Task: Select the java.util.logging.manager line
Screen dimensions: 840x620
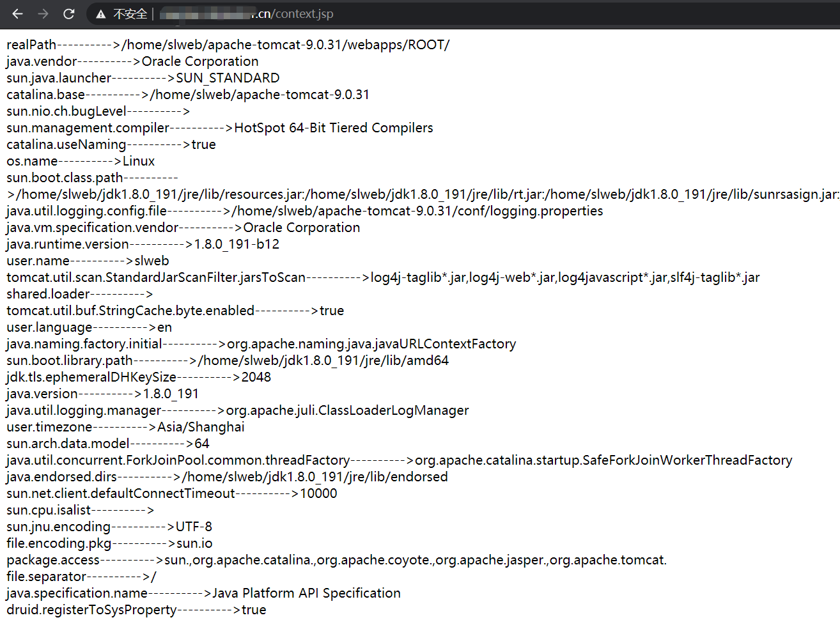Action: click(238, 410)
